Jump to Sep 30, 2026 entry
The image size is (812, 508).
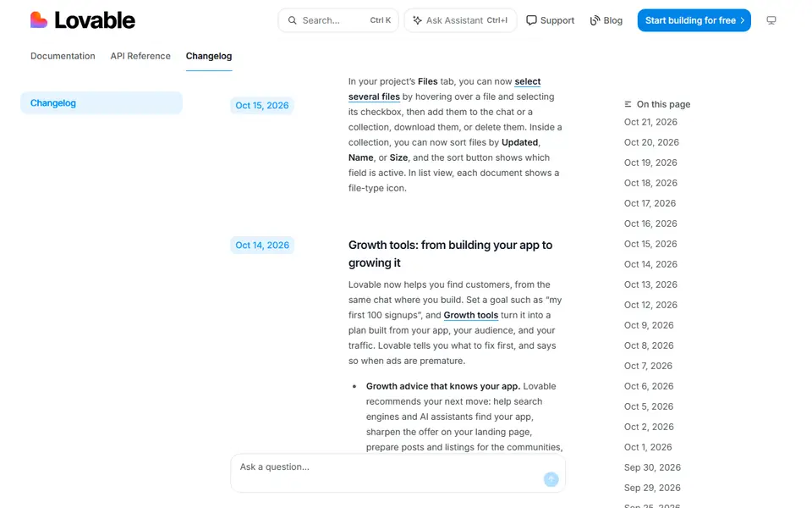coord(652,467)
